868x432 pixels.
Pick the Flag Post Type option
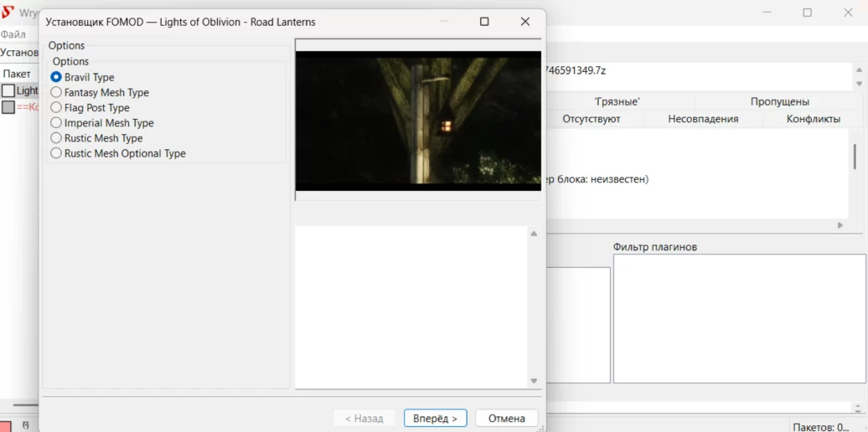56,108
